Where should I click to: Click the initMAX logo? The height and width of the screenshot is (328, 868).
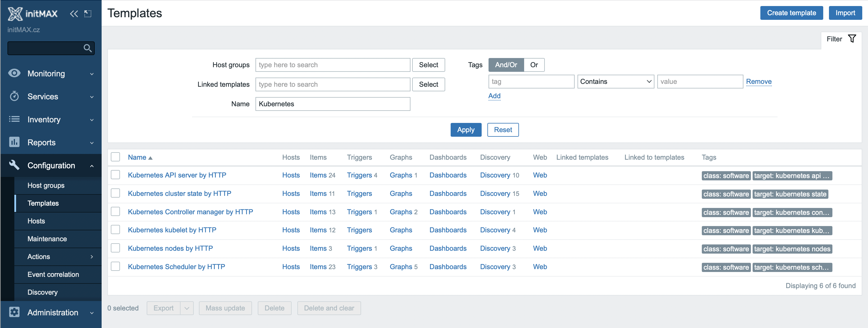click(33, 13)
